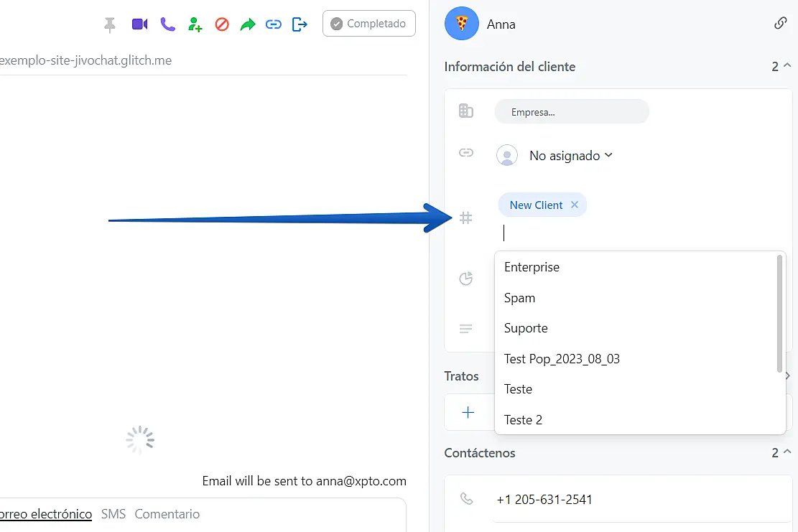Open the No asignado dropdown

click(570, 156)
